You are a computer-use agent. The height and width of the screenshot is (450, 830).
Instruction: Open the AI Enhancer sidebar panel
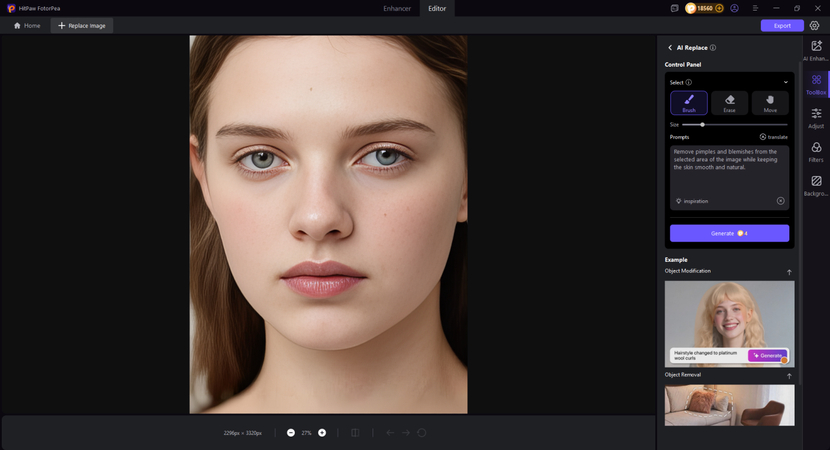[x=816, y=51]
